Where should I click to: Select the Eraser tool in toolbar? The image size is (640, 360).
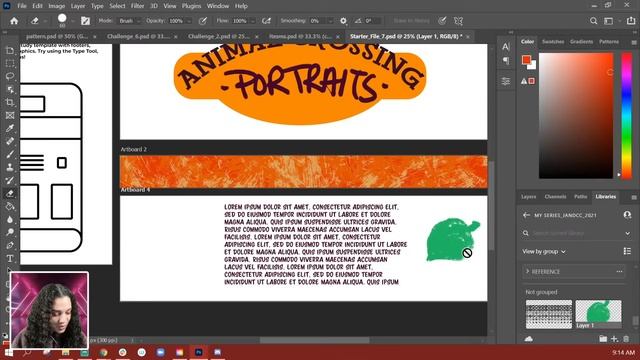10,193
